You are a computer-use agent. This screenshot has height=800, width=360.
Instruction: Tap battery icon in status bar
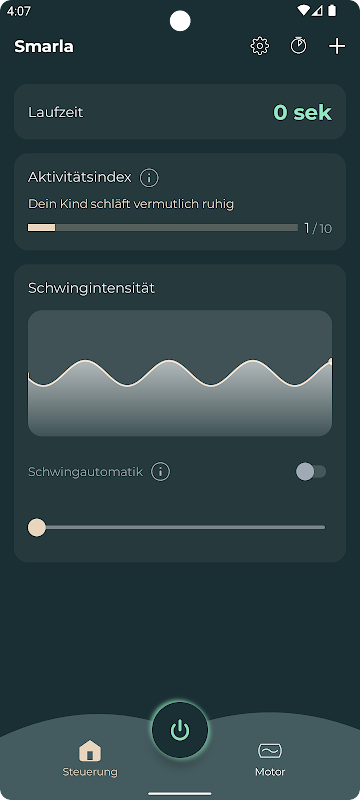[x=332, y=11]
